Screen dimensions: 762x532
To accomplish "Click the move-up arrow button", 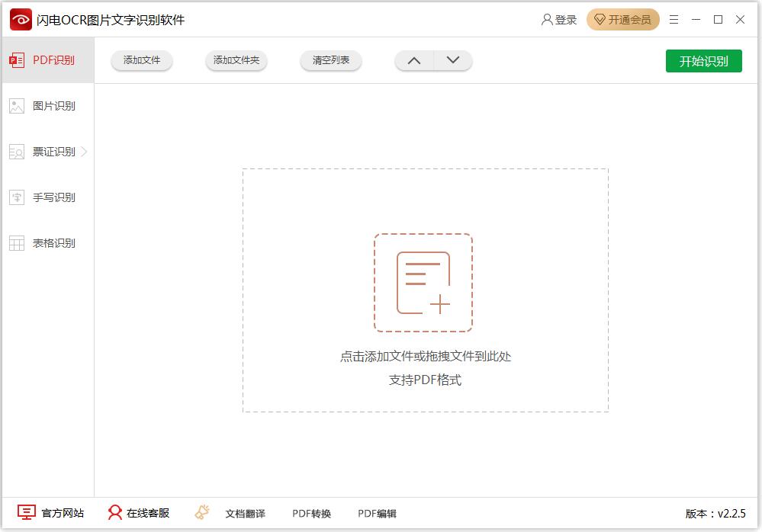I will click(414, 59).
